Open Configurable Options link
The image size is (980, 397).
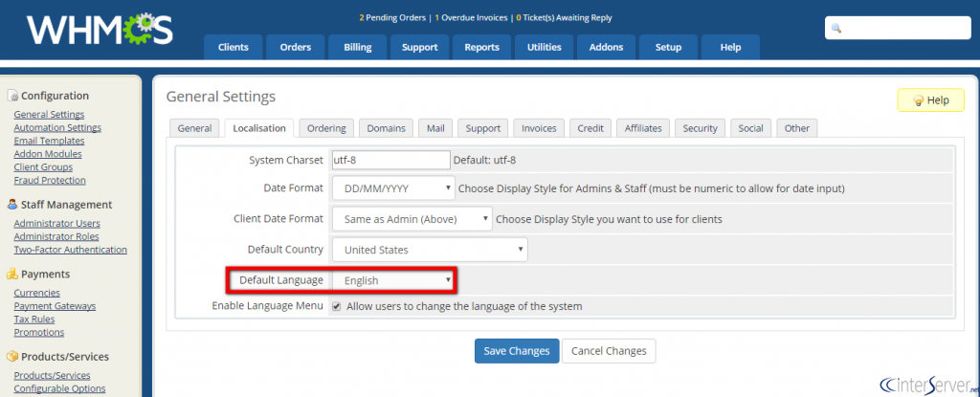coord(59,388)
